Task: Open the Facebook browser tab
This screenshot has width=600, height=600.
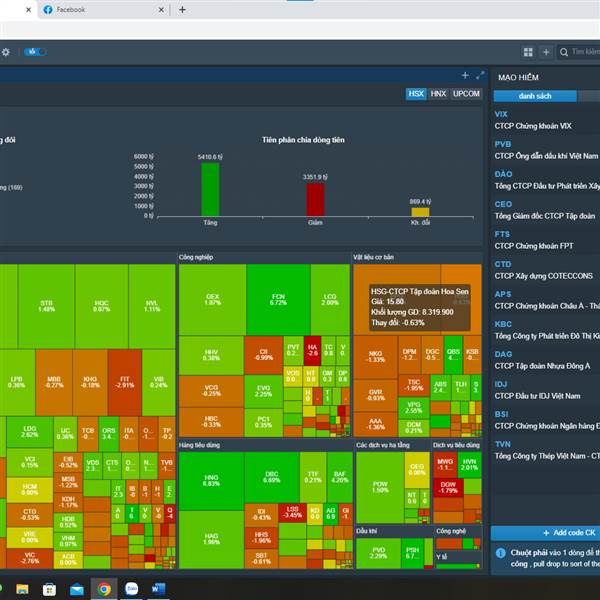Action: pos(103,10)
